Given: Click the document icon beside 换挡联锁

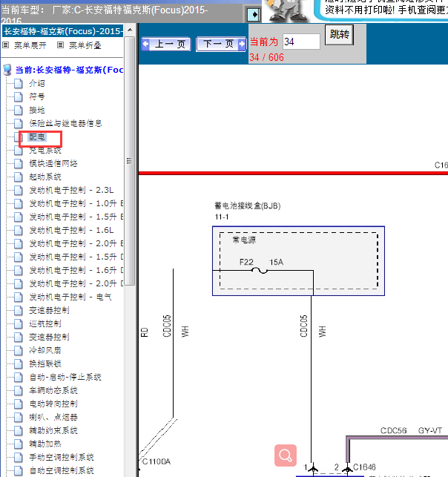Looking at the screenshot, I should (x=19, y=363).
